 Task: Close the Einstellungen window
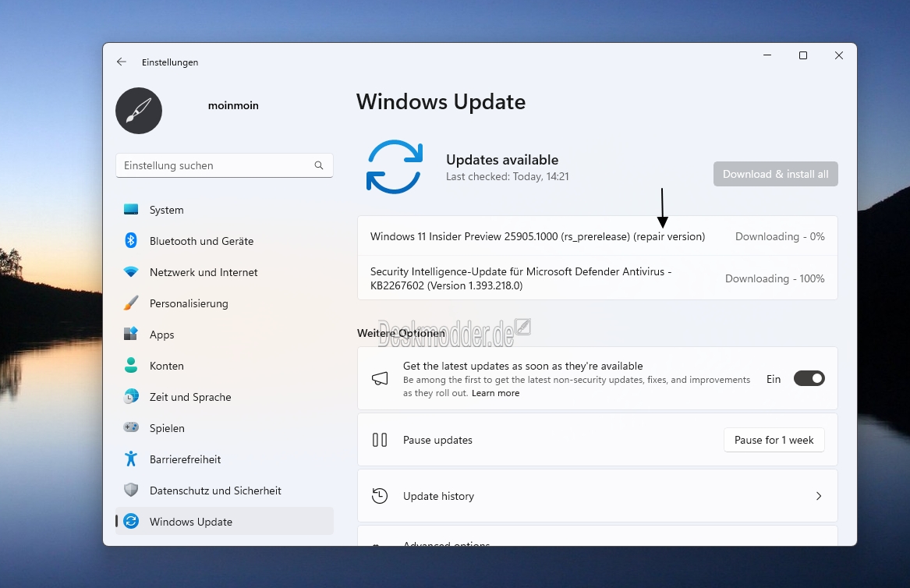click(838, 55)
